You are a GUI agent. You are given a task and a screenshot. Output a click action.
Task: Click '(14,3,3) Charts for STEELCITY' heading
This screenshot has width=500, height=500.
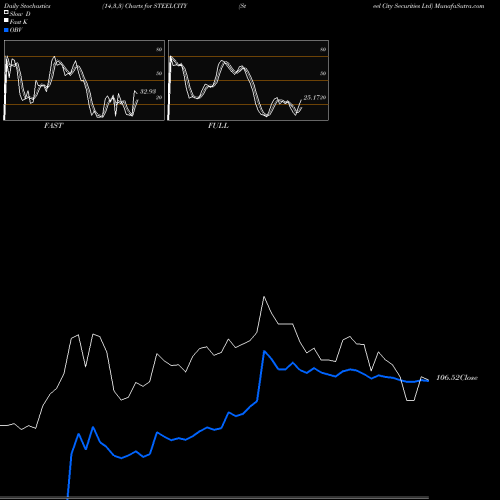point(145,6)
